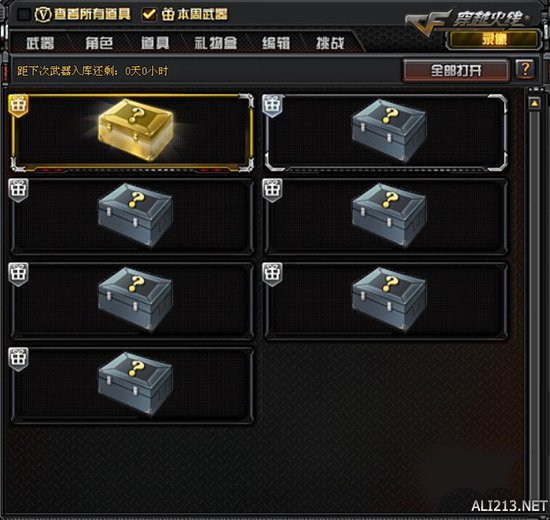Open the bottom-row silver mystery crate
Image resolution: width=550 pixels, height=520 pixels.
tap(135, 384)
